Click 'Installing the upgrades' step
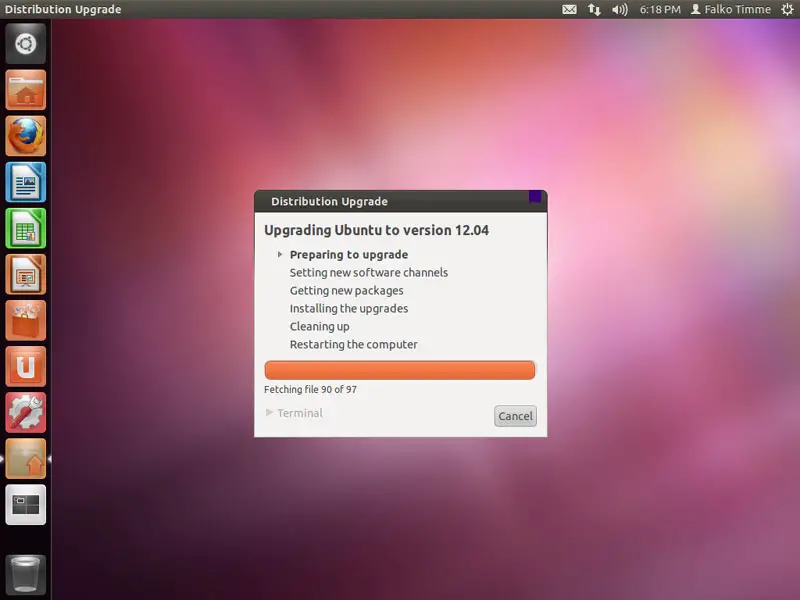 click(349, 309)
